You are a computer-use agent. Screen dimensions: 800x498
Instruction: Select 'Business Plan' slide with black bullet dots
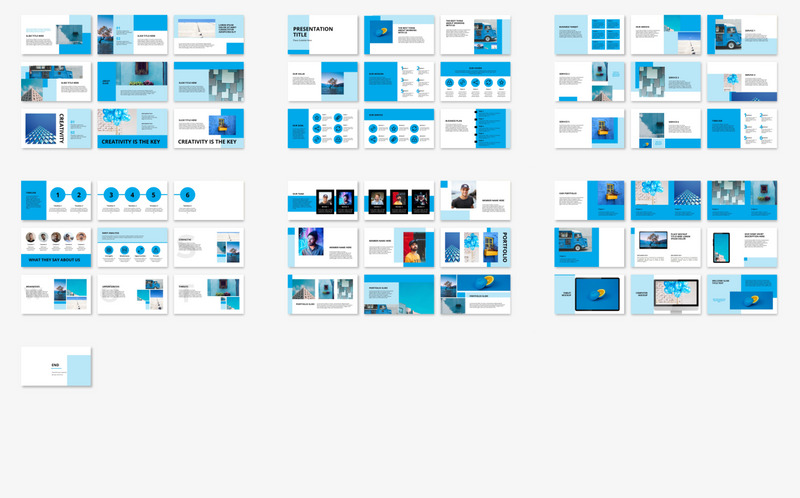tap(476, 129)
